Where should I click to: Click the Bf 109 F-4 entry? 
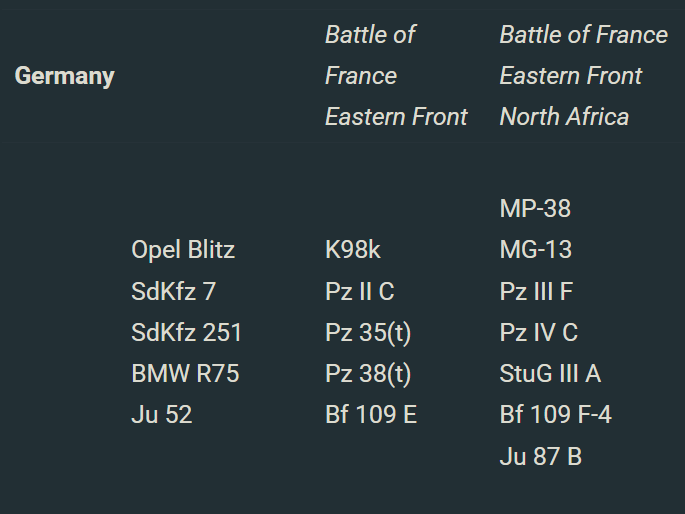pyautogui.click(x=555, y=415)
